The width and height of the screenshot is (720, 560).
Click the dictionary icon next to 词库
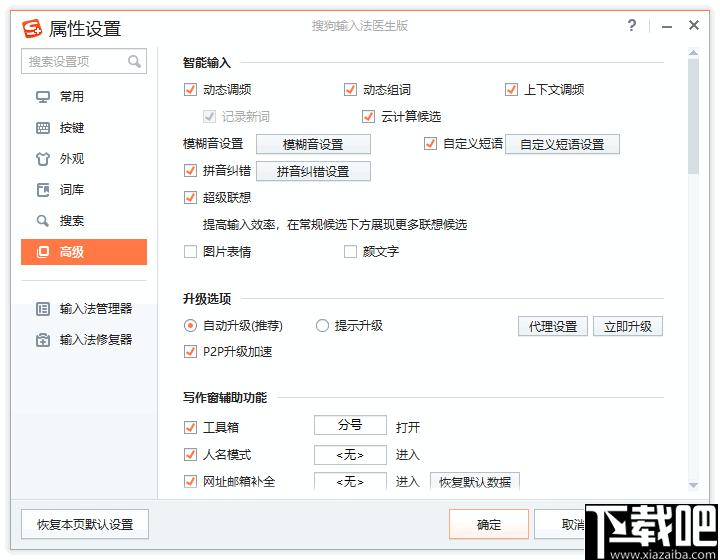coord(43,190)
